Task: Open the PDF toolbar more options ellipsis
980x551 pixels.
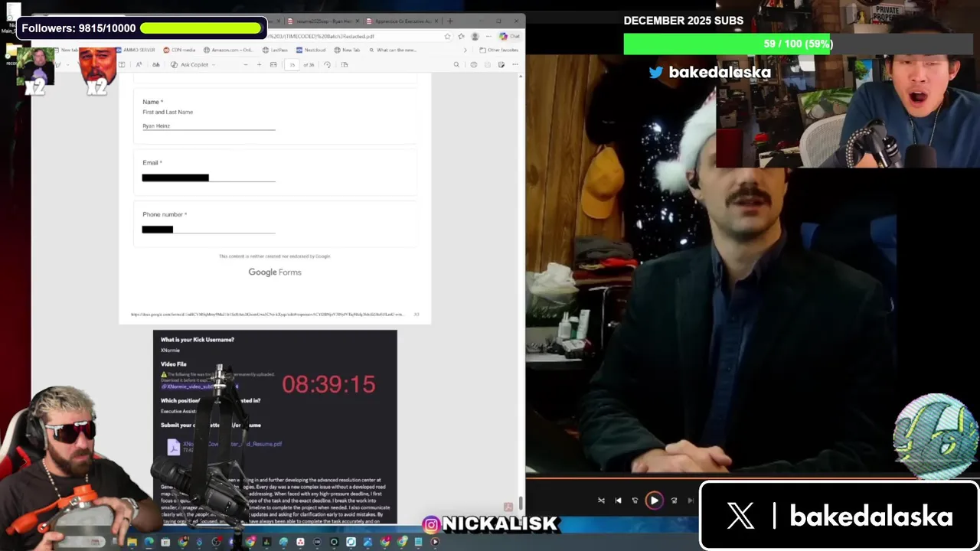Action: (x=515, y=65)
